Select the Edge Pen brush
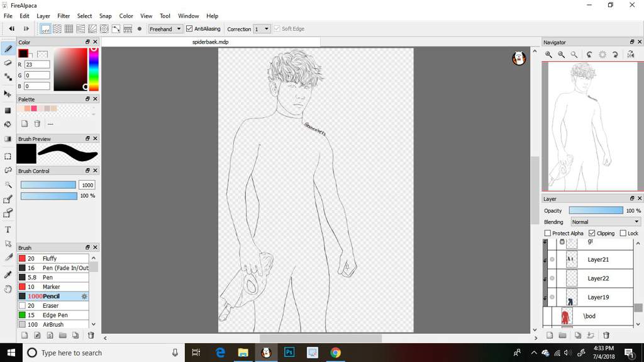644x362 pixels. 53,315
